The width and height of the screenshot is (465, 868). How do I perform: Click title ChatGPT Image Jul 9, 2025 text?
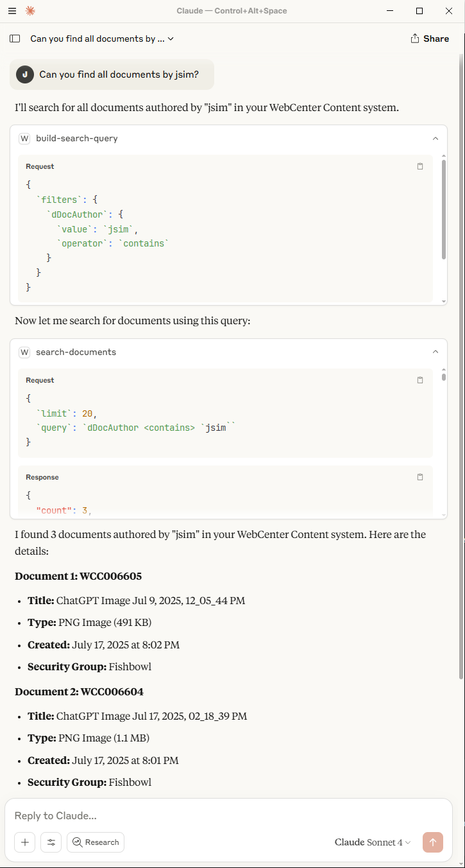[151, 601]
